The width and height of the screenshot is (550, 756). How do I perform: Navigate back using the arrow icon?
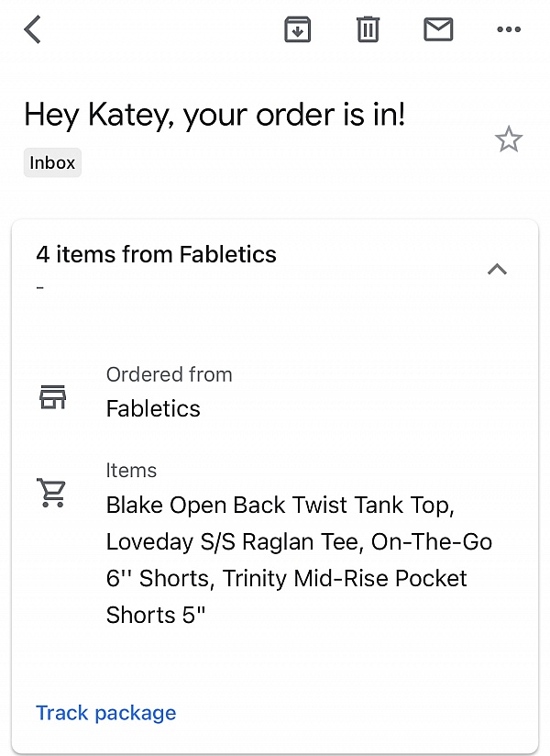tap(32, 28)
